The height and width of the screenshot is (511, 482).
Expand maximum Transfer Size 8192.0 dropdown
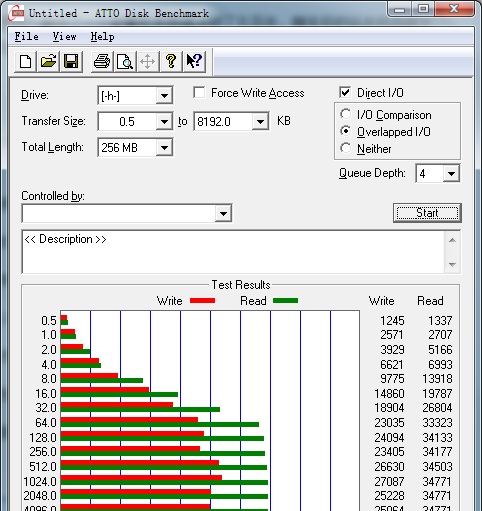[x=260, y=122]
